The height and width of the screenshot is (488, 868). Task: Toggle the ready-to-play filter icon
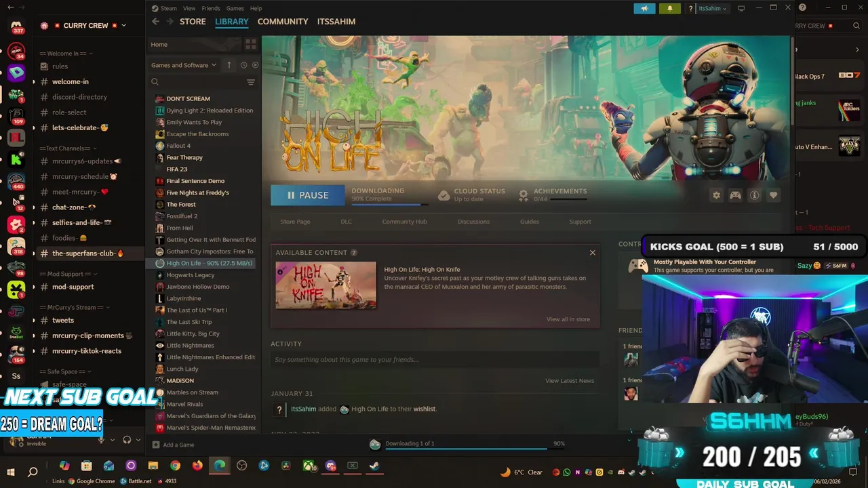tap(255, 65)
